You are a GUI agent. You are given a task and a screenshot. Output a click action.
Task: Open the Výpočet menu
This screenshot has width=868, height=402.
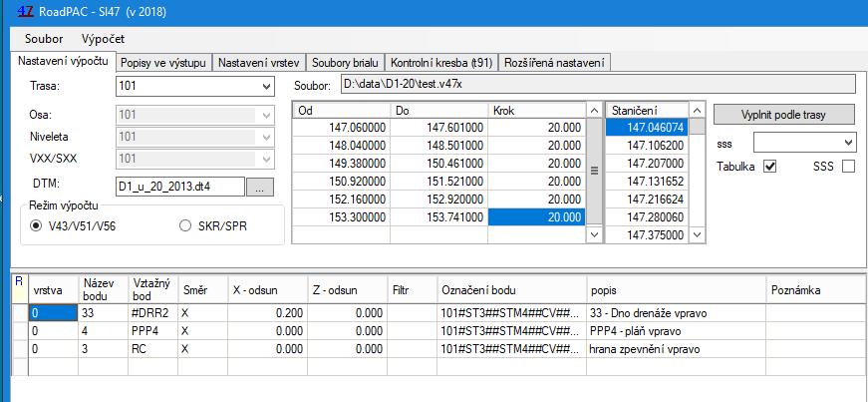click(103, 39)
